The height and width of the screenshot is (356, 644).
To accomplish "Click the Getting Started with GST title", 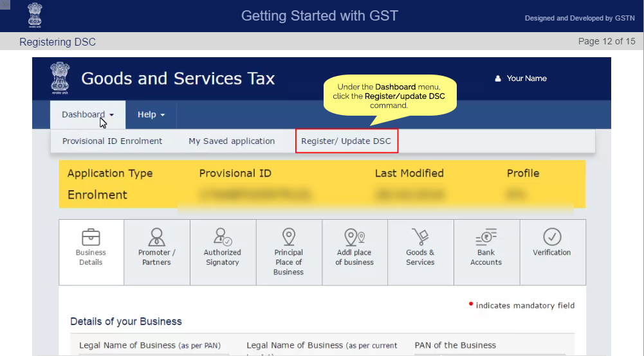I will tap(320, 16).
